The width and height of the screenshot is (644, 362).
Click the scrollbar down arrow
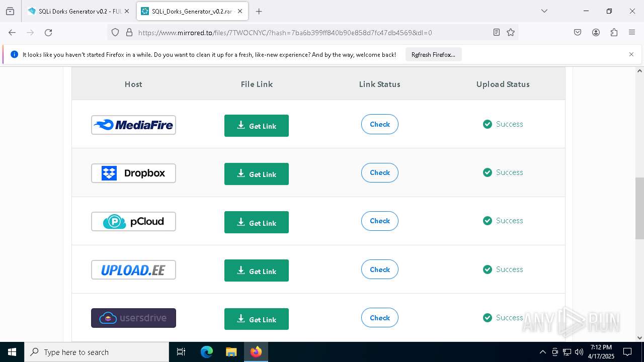(x=639, y=338)
